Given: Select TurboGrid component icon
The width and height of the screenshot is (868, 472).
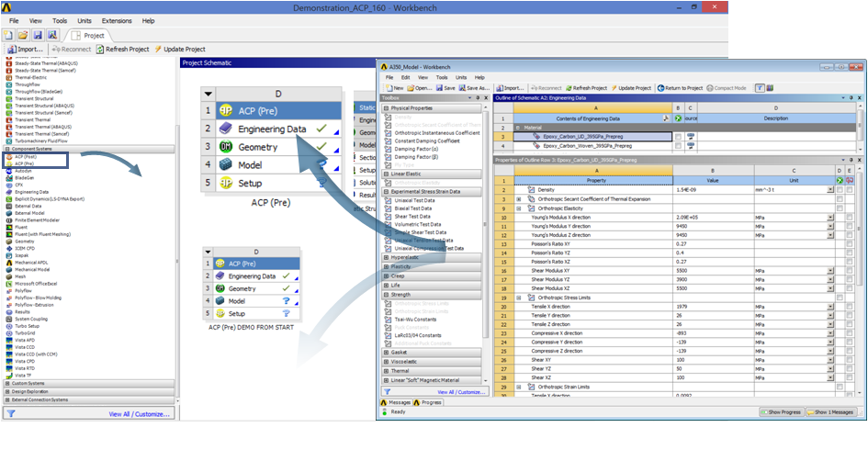Looking at the screenshot, I should click(x=9, y=333).
